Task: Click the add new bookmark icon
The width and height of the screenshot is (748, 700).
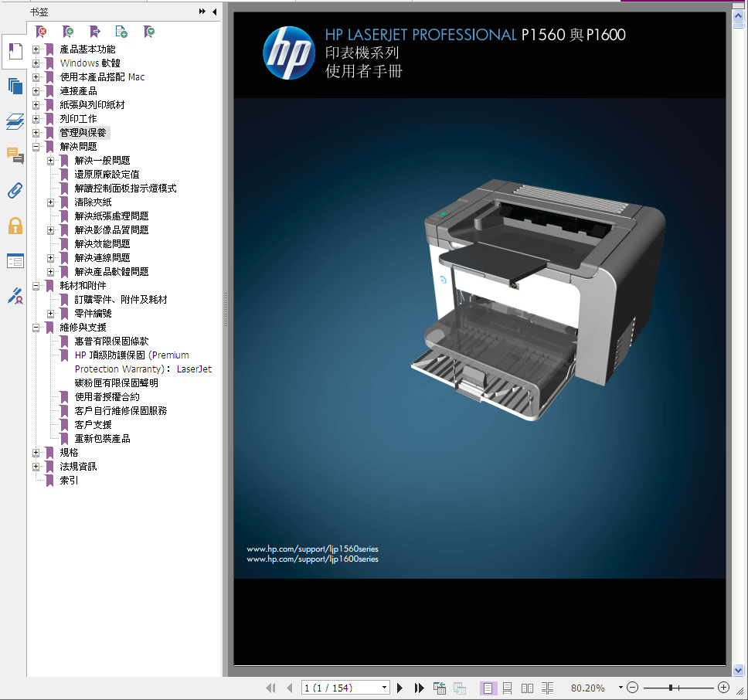Action: point(68,32)
